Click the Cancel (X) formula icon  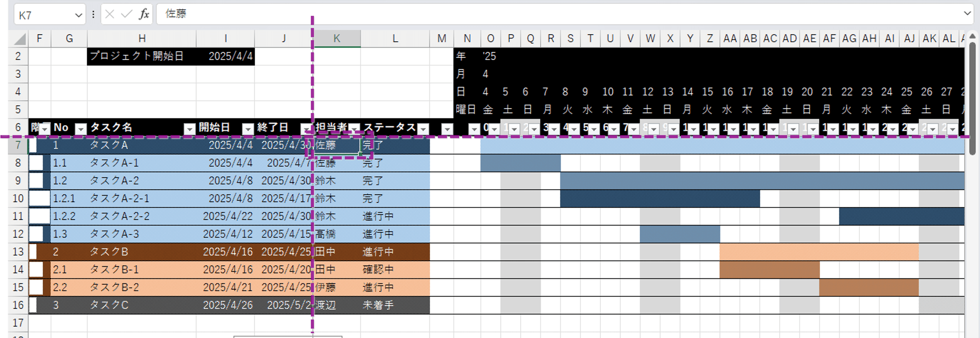click(x=109, y=15)
